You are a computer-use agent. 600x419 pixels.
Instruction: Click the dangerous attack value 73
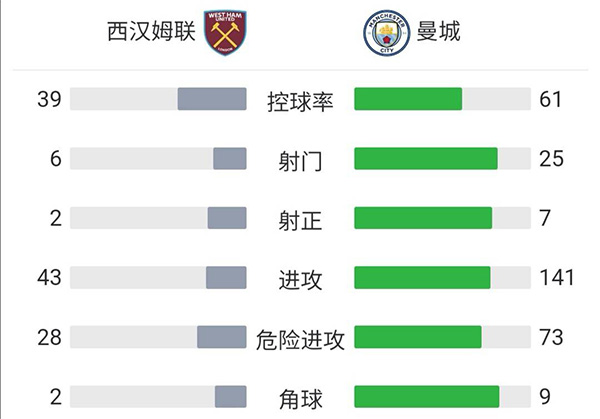point(551,338)
